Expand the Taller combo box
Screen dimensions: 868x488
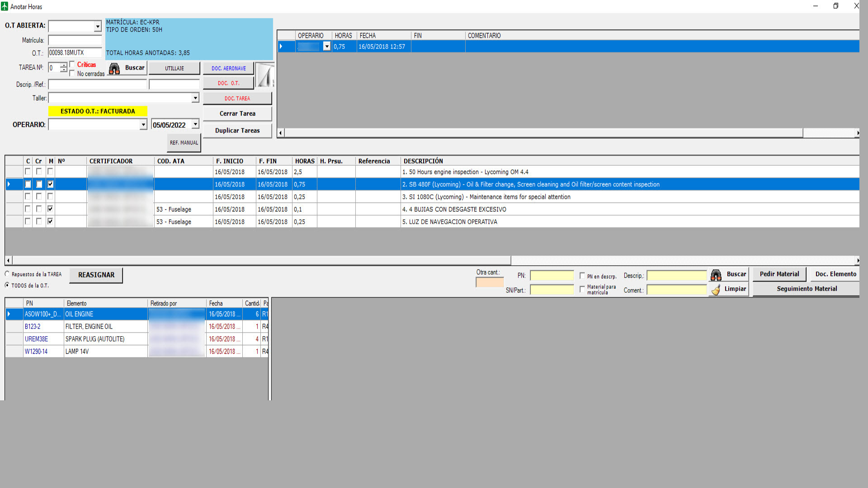click(x=195, y=98)
